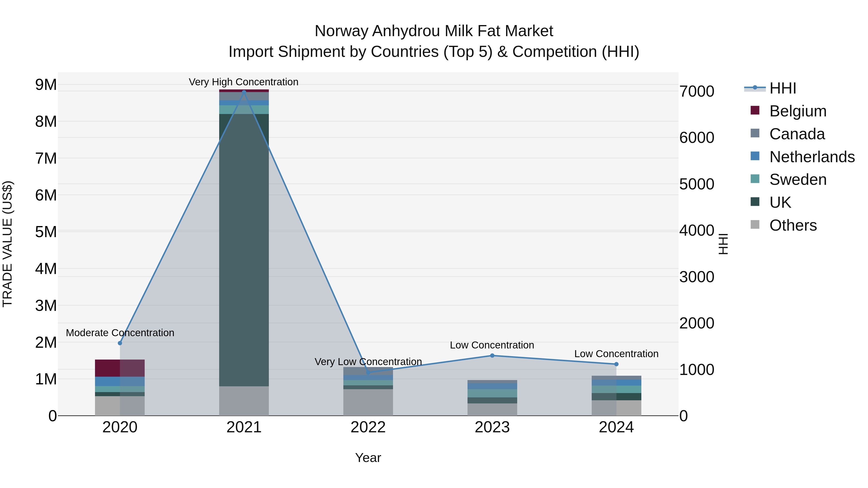The image size is (868, 488).
Task: Click the 1M left axis tick label
Action: click(46, 379)
